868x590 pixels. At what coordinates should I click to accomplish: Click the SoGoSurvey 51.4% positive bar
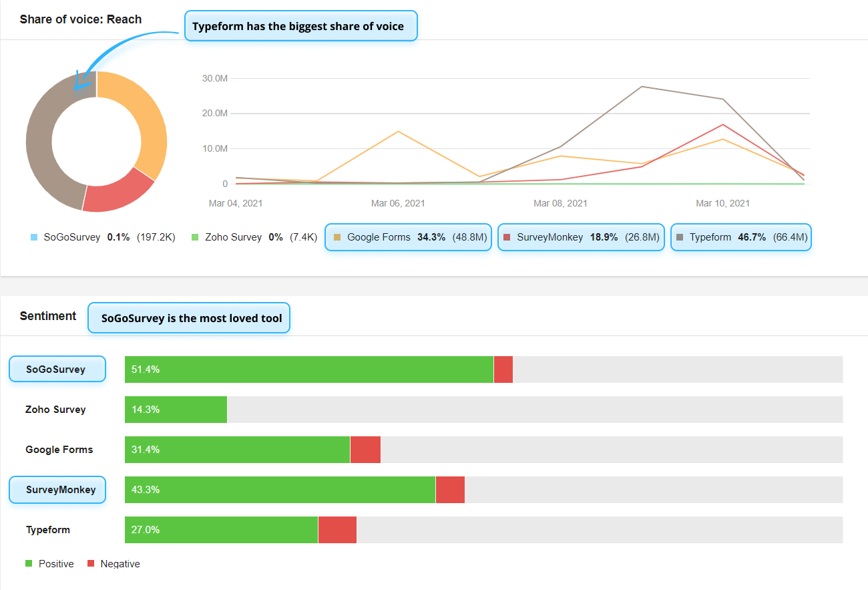pos(309,370)
